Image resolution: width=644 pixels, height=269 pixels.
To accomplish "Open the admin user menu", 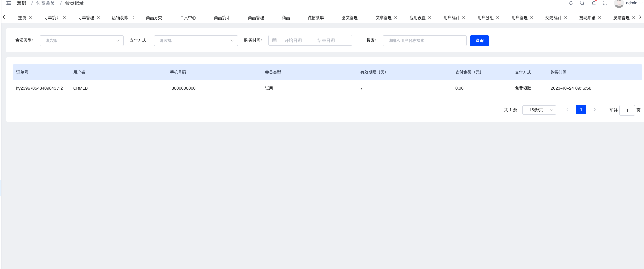I will coord(628,3).
